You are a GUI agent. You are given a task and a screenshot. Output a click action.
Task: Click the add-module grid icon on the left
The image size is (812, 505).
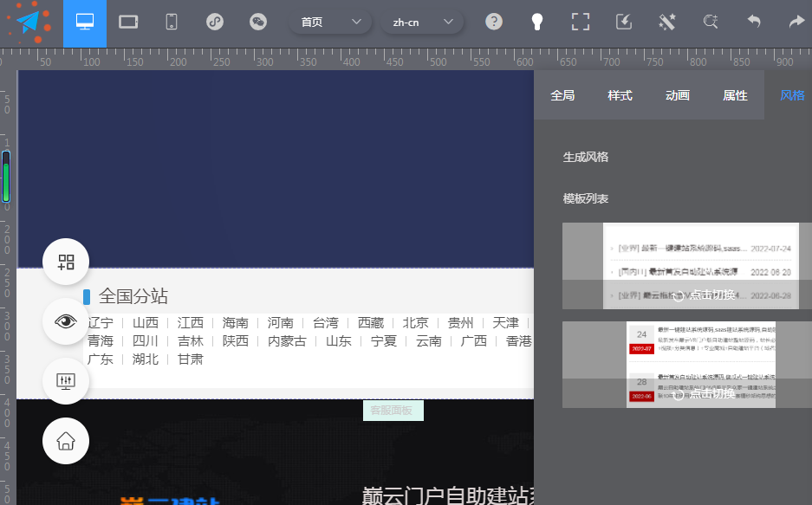[x=65, y=261]
